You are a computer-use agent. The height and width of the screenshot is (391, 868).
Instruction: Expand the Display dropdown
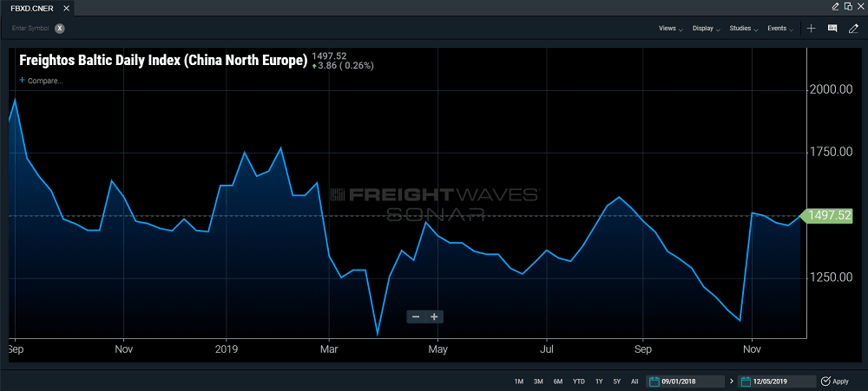point(706,29)
